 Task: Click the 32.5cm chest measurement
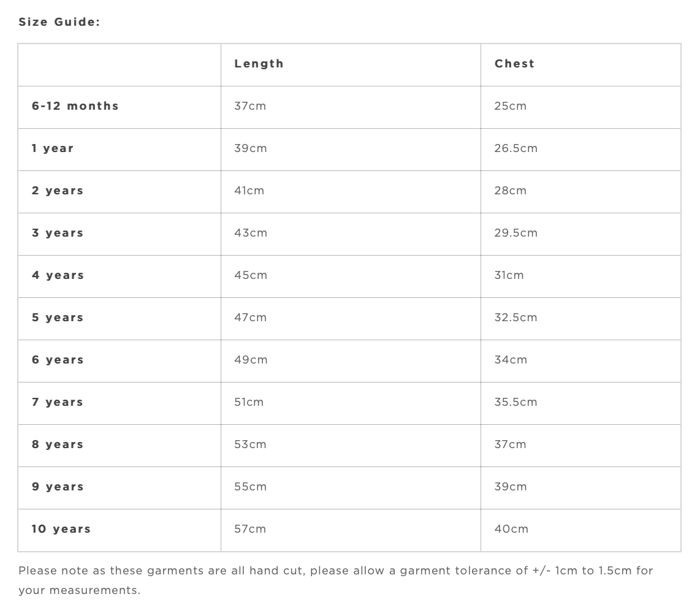(x=515, y=318)
